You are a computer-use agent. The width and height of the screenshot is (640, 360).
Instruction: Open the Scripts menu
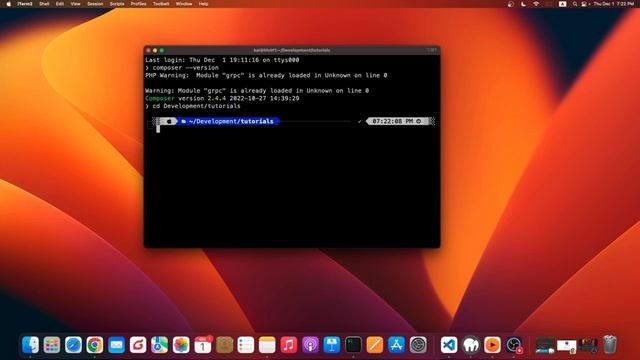(117, 4)
